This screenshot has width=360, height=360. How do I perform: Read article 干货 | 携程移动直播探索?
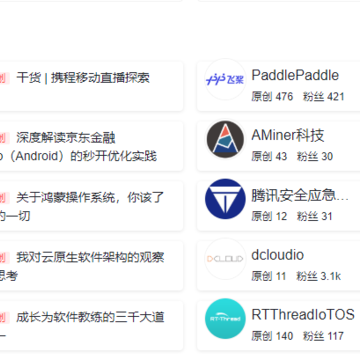tap(83, 78)
